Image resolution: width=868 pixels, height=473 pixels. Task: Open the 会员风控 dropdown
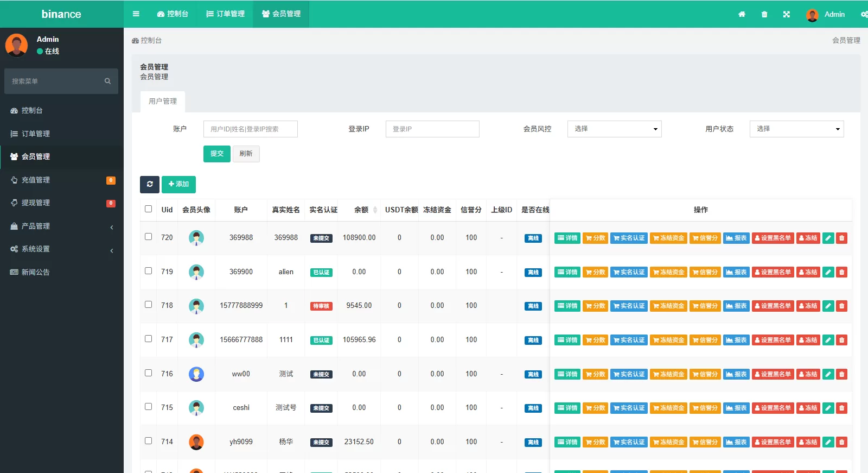pos(614,129)
